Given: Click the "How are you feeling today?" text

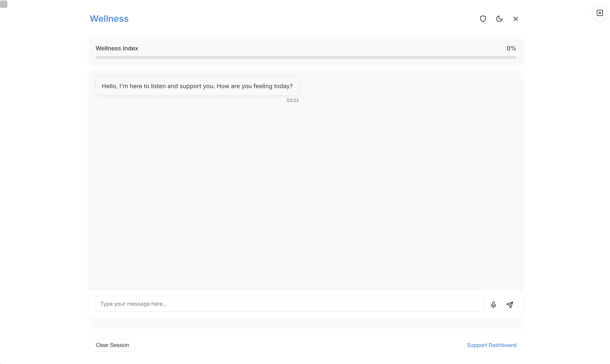Looking at the screenshot, I should (254, 86).
